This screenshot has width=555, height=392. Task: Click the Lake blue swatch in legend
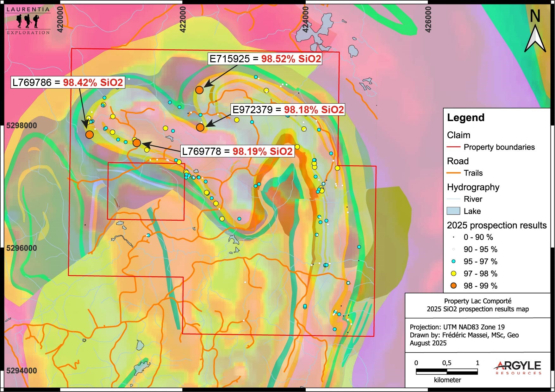click(453, 211)
